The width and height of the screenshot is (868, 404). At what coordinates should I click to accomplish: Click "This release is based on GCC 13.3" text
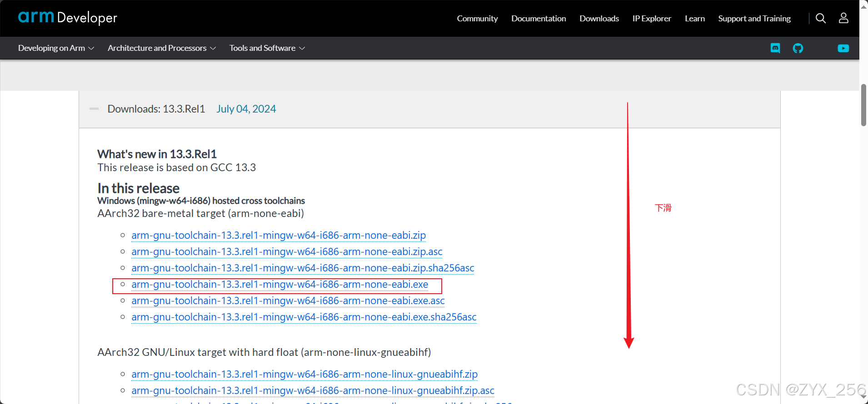tap(176, 168)
